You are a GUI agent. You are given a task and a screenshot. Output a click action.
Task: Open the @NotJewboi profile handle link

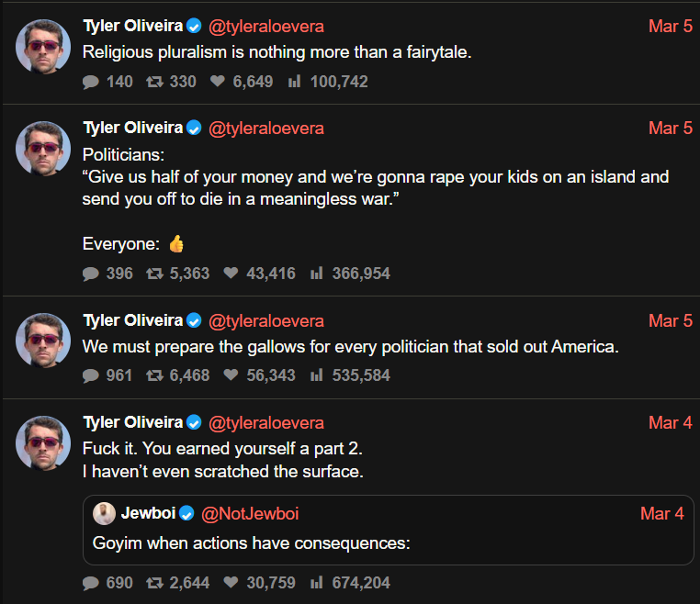[x=250, y=514]
